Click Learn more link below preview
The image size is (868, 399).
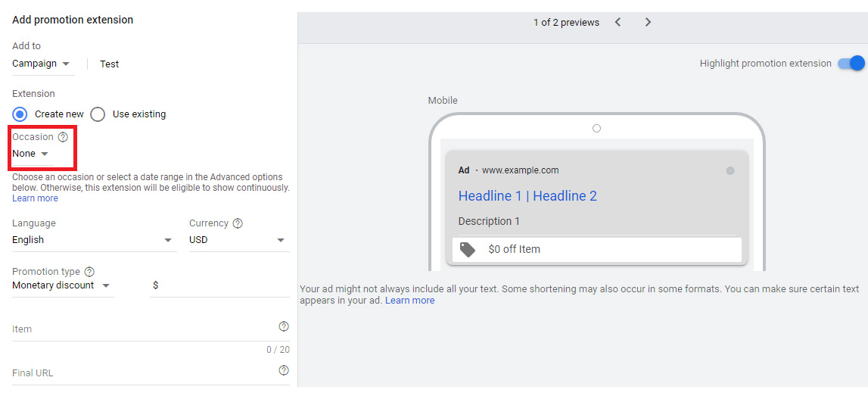click(x=409, y=301)
